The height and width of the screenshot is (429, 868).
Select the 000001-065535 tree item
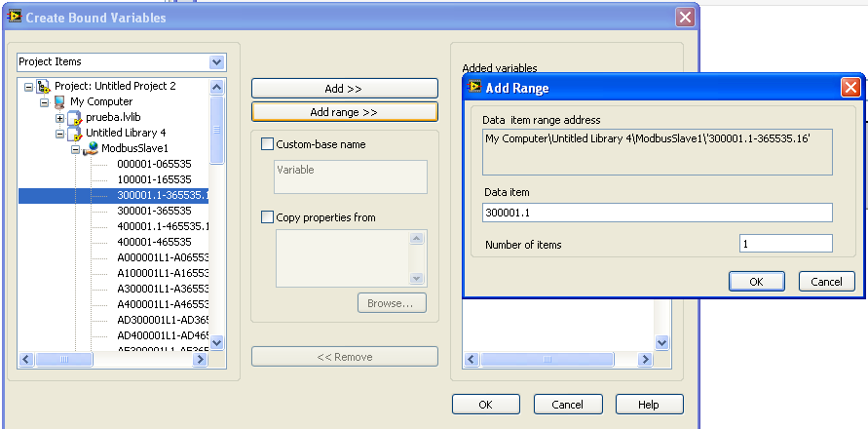point(154,164)
